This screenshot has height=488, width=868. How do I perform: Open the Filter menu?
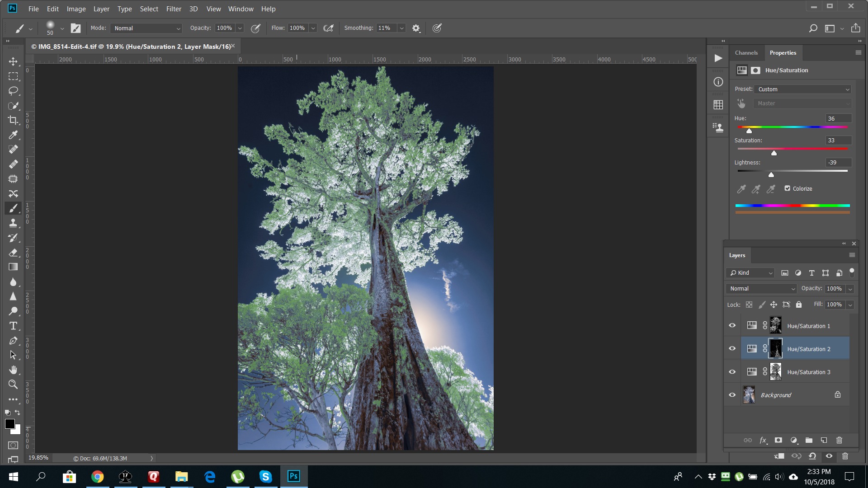click(x=174, y=9)
